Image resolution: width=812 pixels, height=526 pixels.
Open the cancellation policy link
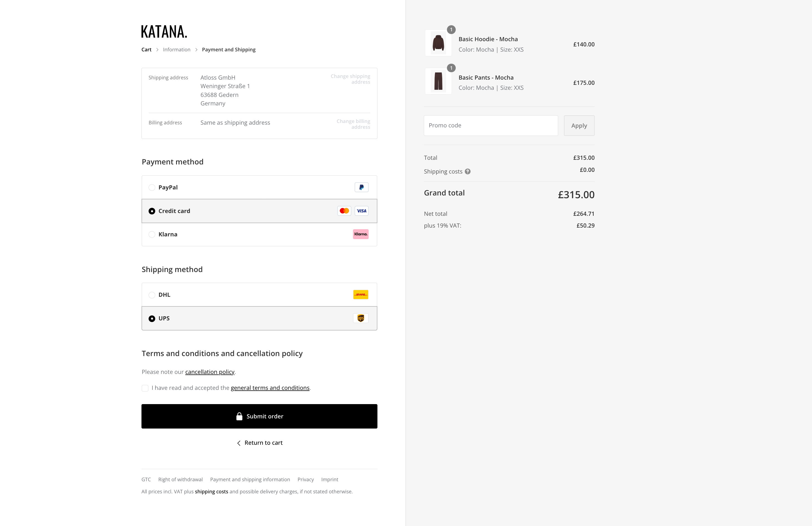(x=210, y=372)
